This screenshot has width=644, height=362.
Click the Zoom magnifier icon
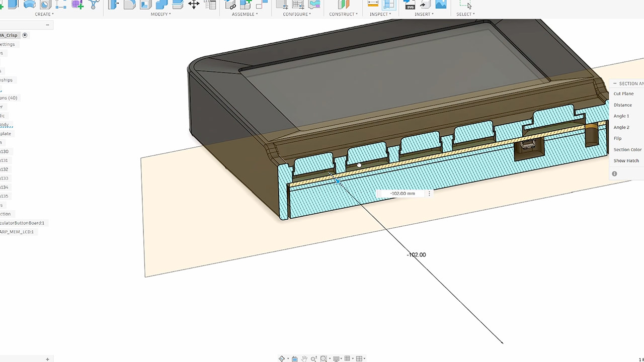pyautogui.click(x=314, y=358)
